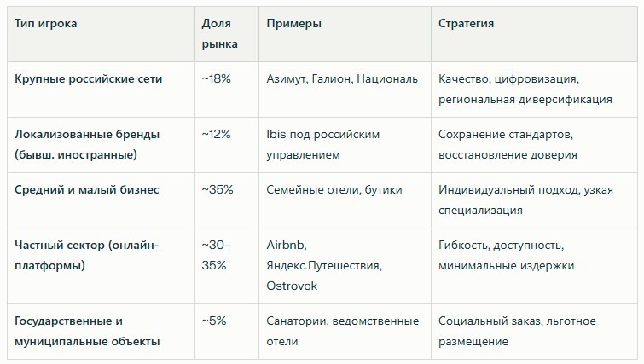Click 'Семейные отели, бутики' examples cell
The image size is (644, 364).
pyautogui.click(x=334, y=189)
